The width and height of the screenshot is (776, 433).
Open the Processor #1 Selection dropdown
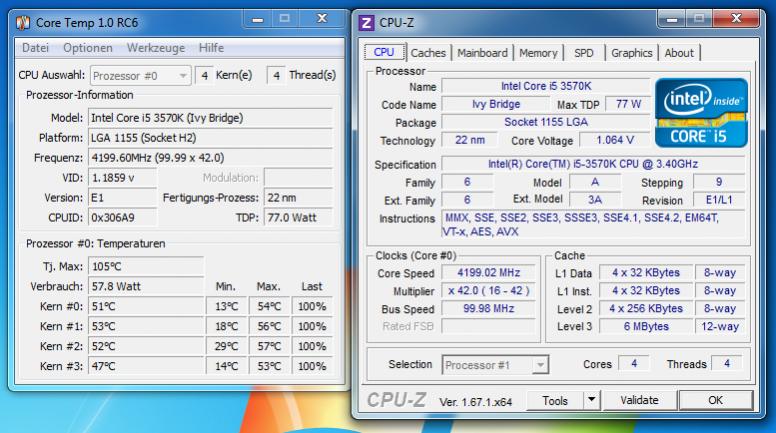coord(495,365)
